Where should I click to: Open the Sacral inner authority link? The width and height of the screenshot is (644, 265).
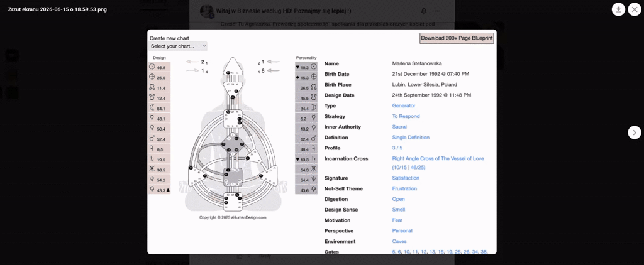(399, 127)
